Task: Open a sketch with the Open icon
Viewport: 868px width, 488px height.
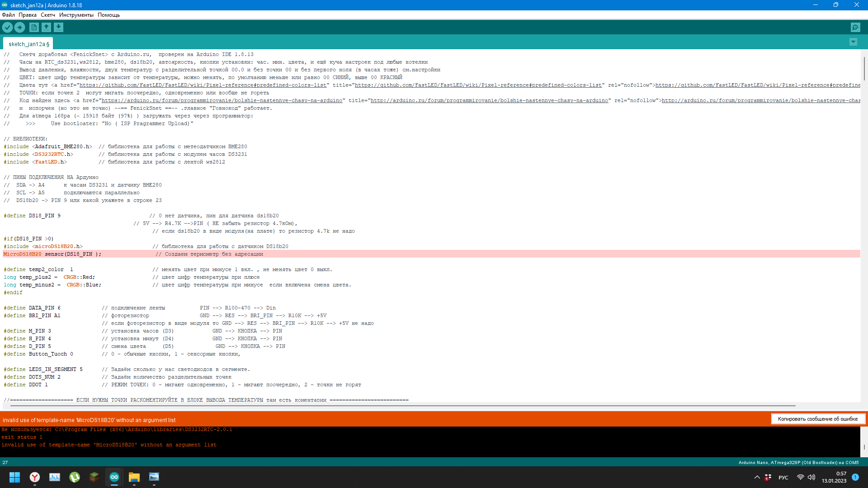Action: point(46,28)
